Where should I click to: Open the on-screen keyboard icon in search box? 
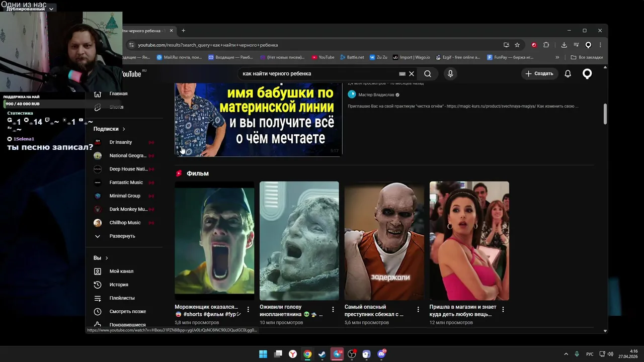(x=402, y=74)
